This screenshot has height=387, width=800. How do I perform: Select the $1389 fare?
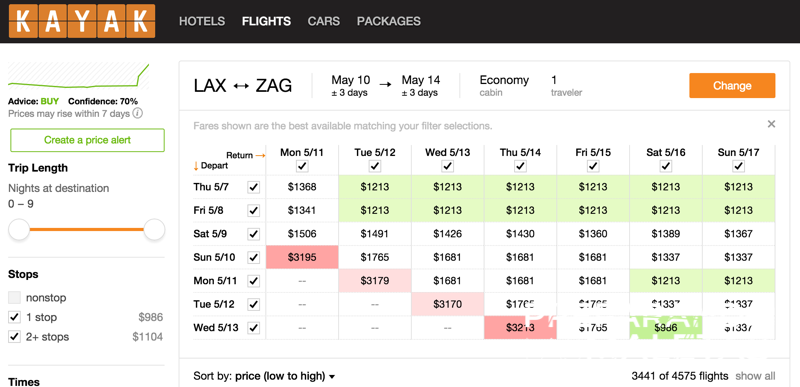coord(666,234)
